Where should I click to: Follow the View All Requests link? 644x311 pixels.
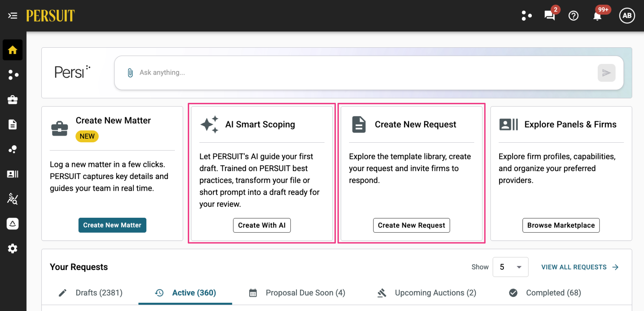click(x=580, y=267)
